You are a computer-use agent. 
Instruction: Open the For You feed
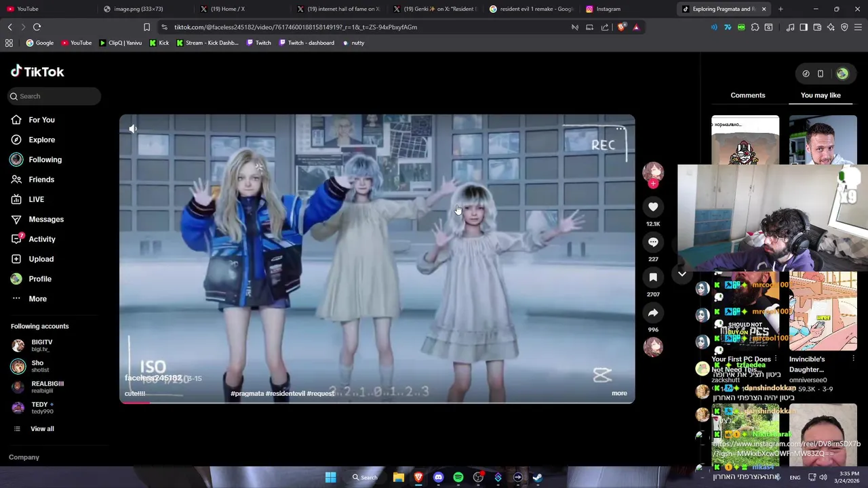pyautogui.click(x=41, y=120)
